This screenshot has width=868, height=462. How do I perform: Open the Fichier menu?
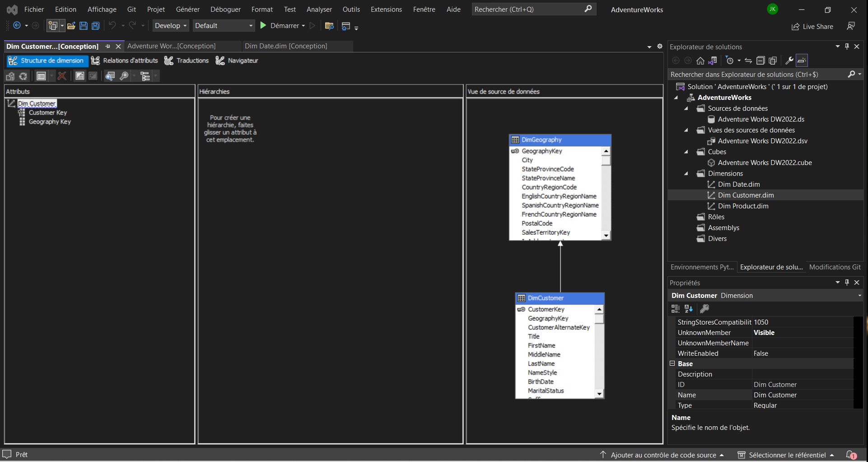pos(34,9)
